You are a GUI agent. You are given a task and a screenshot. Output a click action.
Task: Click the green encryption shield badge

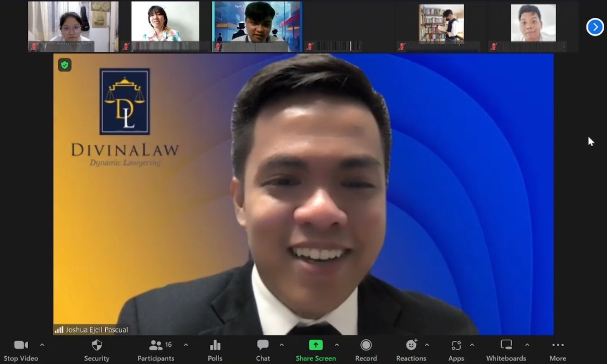64,65
